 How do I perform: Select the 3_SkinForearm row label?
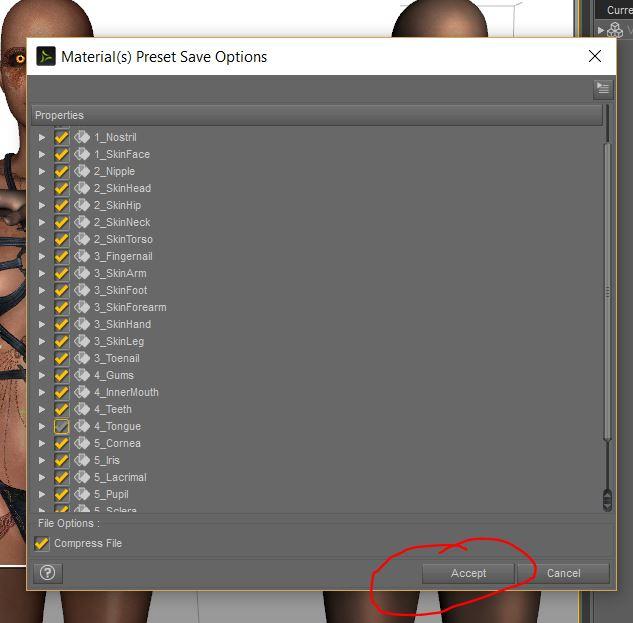[x=130, y=307]
